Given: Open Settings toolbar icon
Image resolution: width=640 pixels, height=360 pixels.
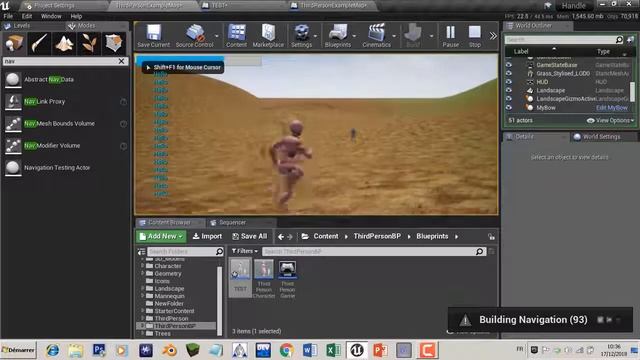Looking at the screenshot, I should click(302, 36).
